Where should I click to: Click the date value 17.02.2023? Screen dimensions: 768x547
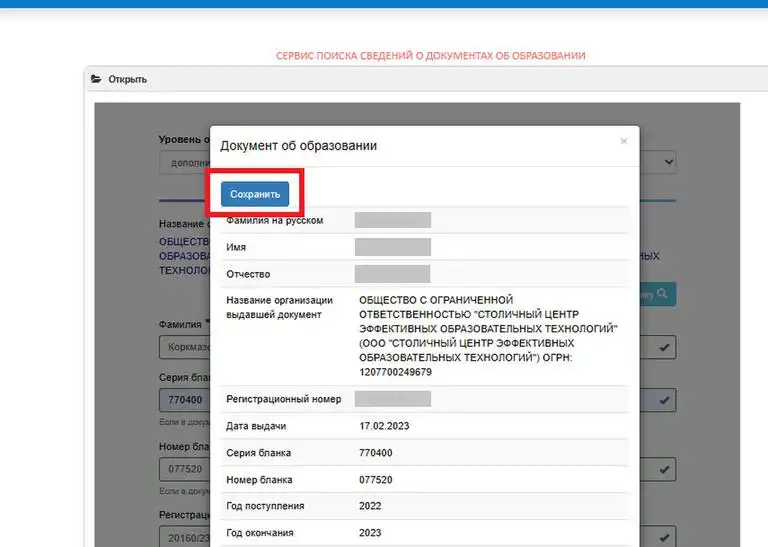[x=384, y=426]
